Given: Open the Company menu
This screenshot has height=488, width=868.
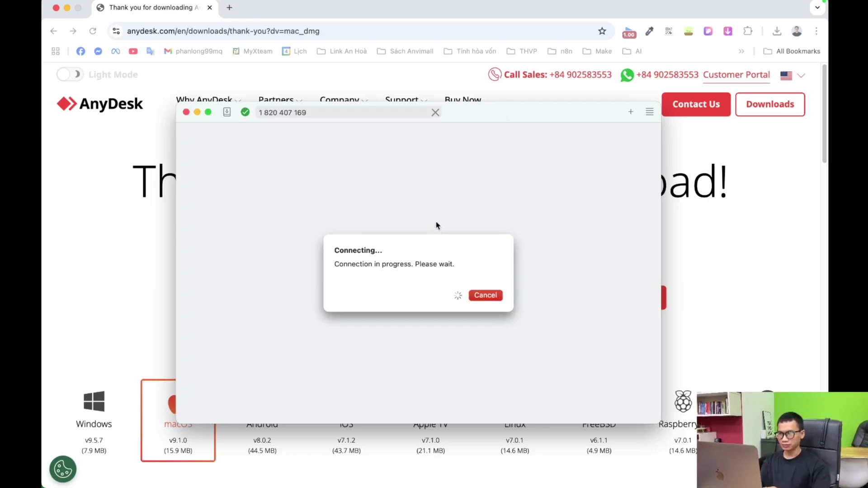Looking at the screenshot, I should [x=344, y=99].
